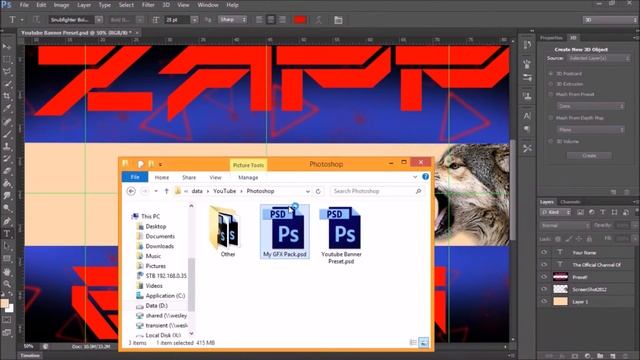The image size is (640, 360).
Task: Toggle visibility of the ScreenShot2012 layer
Action: pyautogui.click(x=544, y=289)
